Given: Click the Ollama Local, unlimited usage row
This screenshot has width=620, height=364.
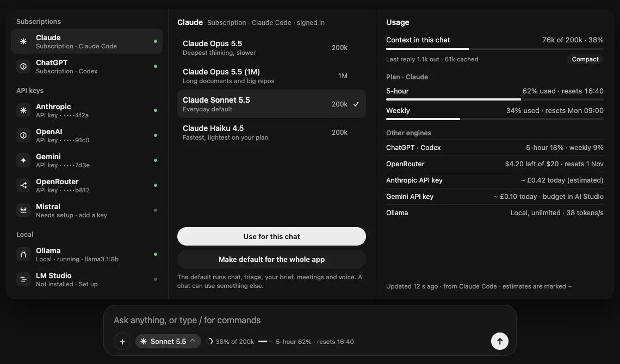Looking at the screenshot, I should click(495, 213).
